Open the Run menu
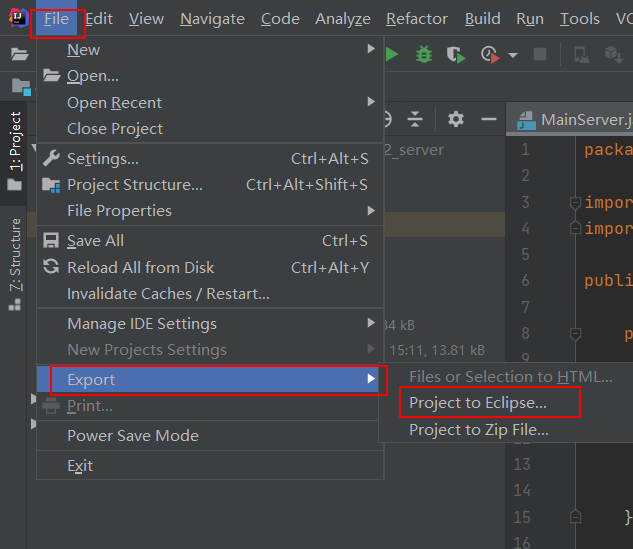This screenshot has height=549, width=633. (530, 19)
